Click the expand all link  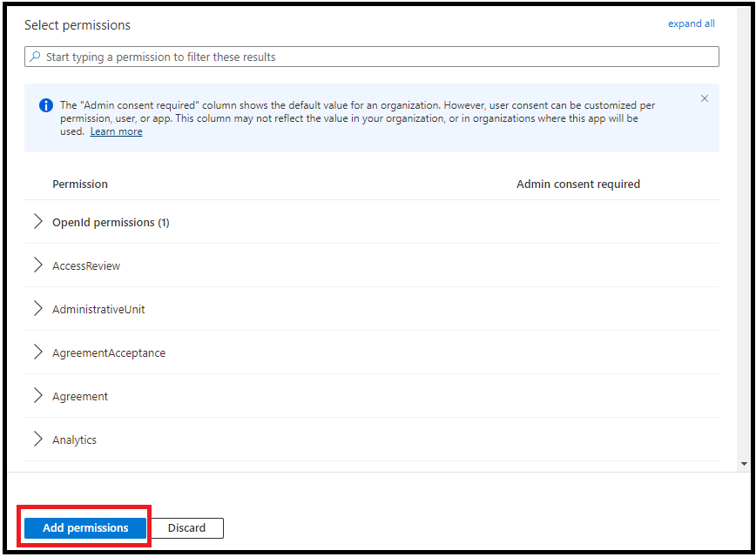691,23
